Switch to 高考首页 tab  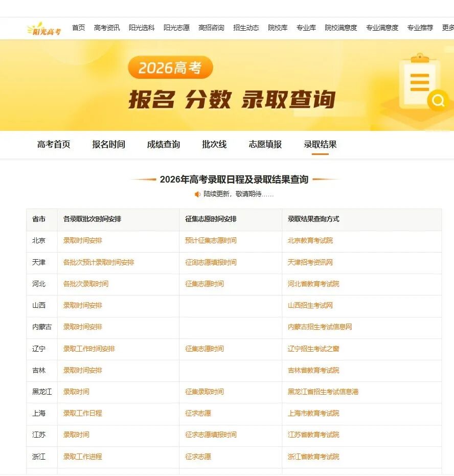(54, 144)
